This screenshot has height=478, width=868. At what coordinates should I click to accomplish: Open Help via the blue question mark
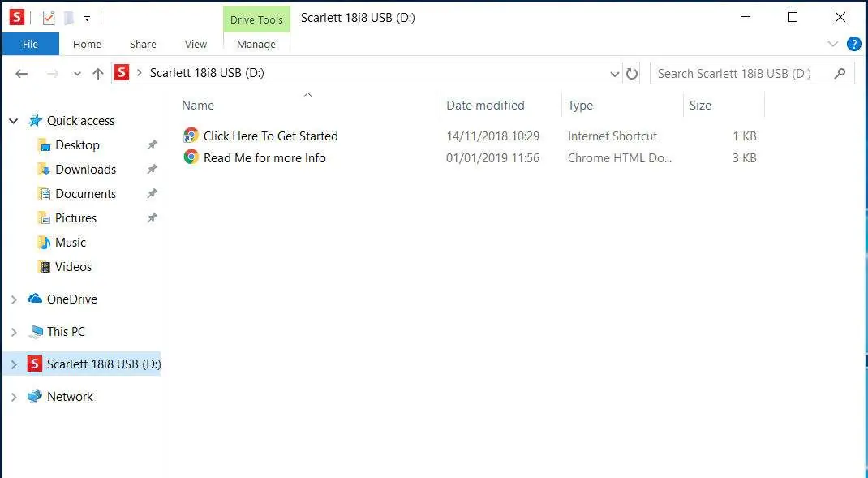pyautogui.click(x=854, y=44)
